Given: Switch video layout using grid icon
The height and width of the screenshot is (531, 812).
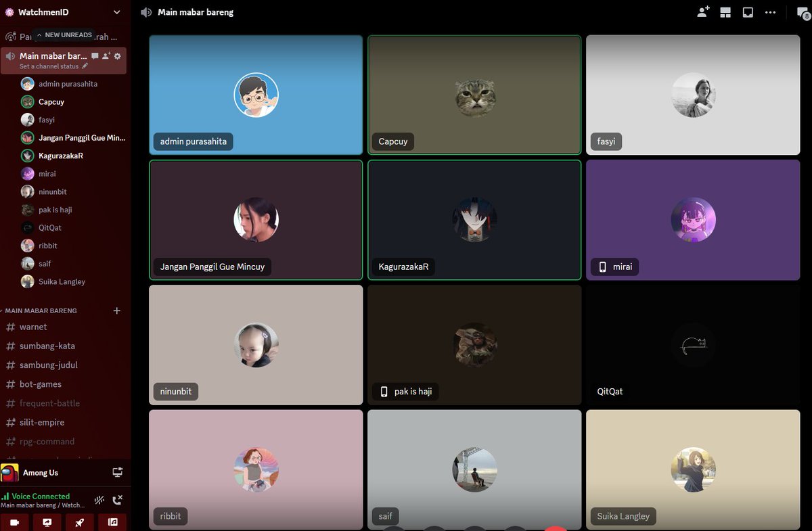Looking at the screenshot, I should pos(725,12).
